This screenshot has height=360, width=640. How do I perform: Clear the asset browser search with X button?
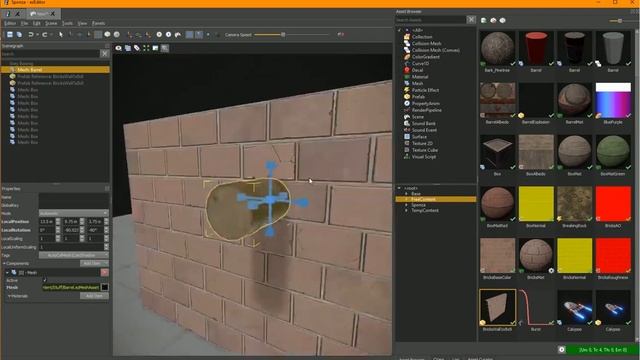[x=471, y=20]
